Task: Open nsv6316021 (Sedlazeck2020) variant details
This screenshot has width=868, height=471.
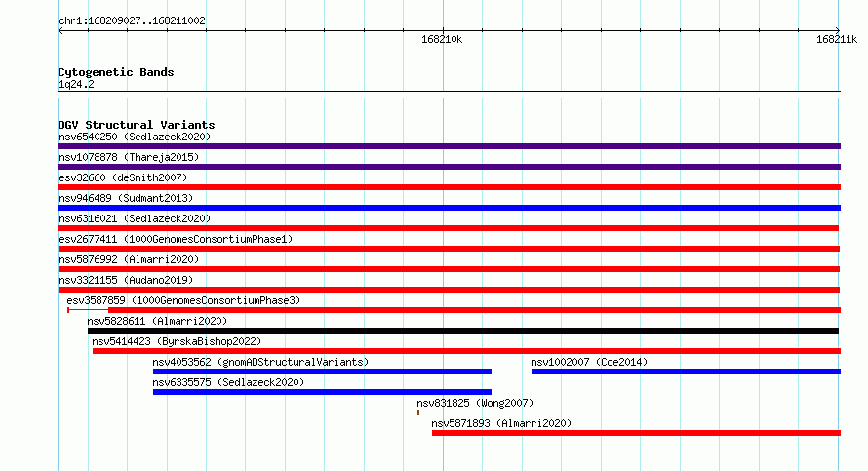Action: 135,218
